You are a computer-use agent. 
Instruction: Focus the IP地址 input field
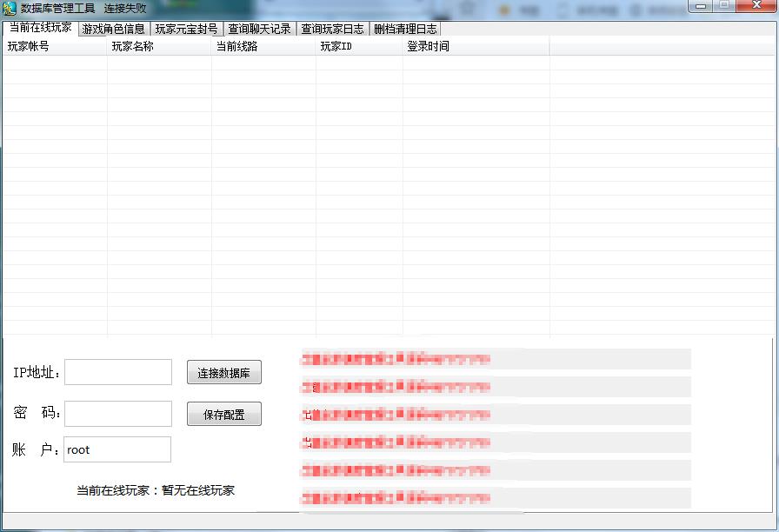pos(118,372)
